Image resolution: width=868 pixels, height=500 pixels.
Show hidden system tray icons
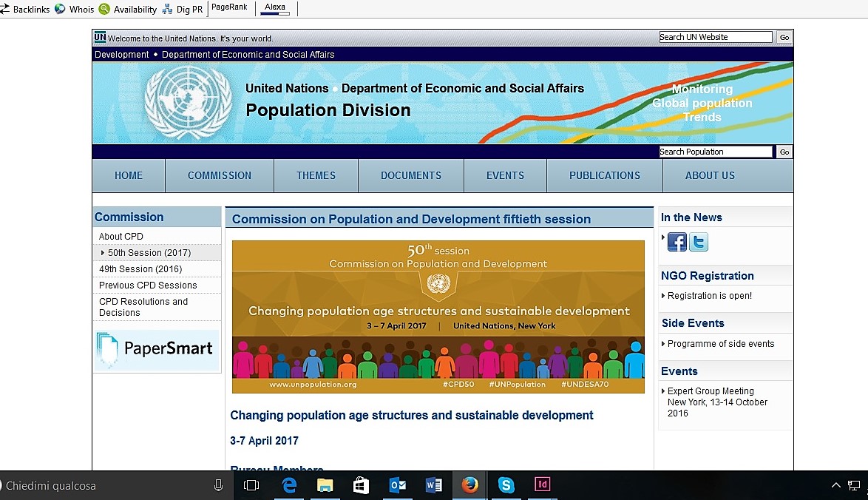836,486
